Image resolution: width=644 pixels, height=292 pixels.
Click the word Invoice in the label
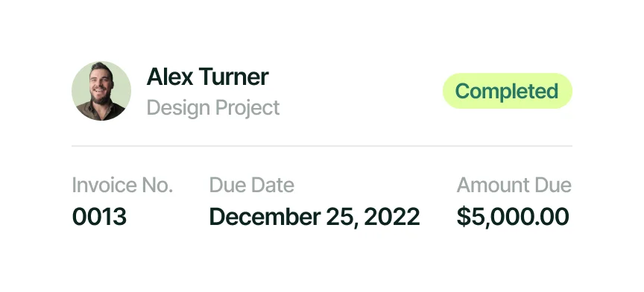[105, 185]
